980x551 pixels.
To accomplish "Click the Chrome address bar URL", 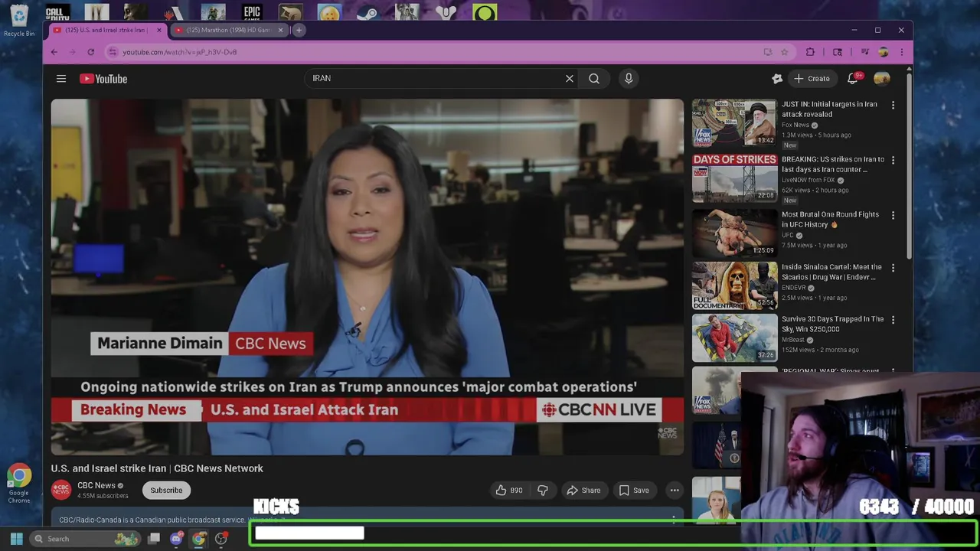I will point(180,52).
